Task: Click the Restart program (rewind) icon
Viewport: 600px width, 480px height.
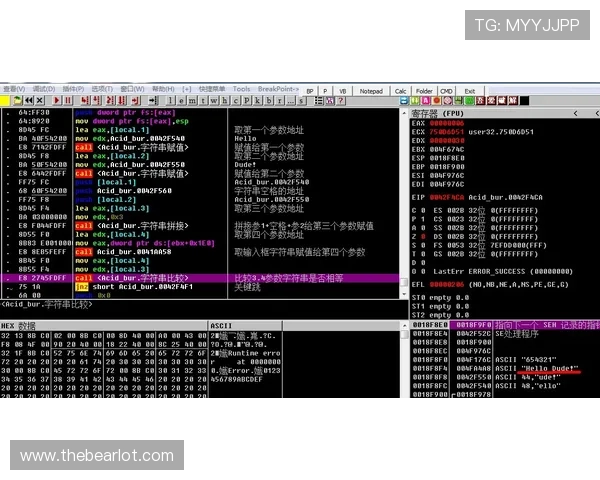Action: [x=29, y=100]
